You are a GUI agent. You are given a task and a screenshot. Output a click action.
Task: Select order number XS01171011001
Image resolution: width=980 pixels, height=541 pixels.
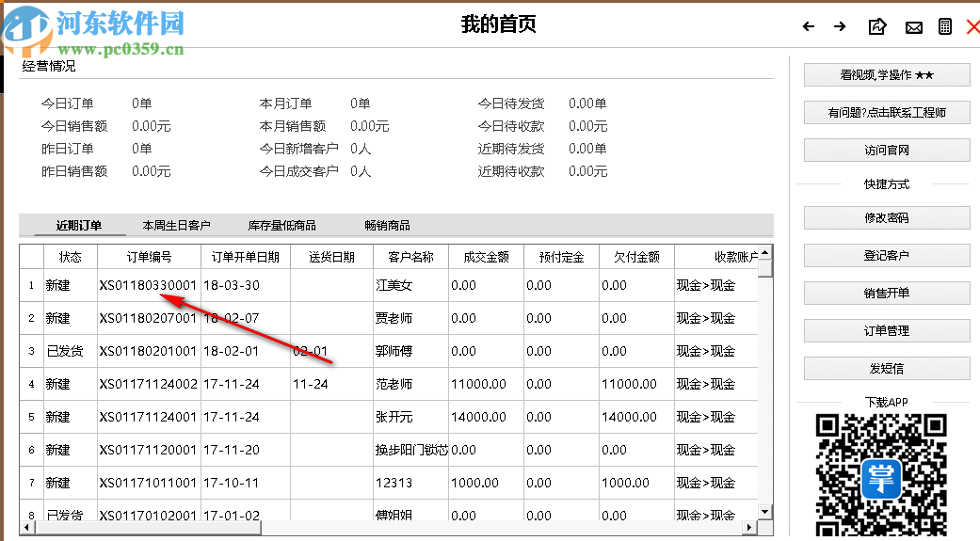pyautogui.click(x=148, y=483)
